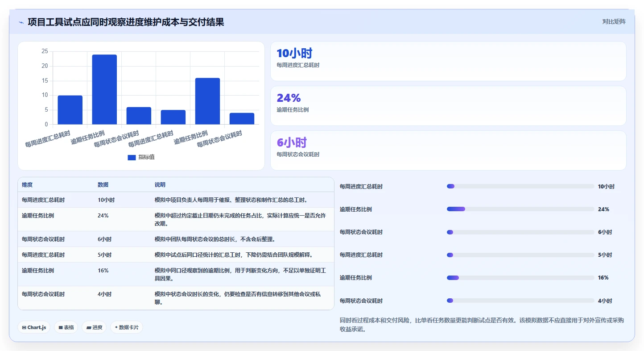Click the lightning icon beside the page title
Viewport: 644px width, 351px height.
coord(21,22)
